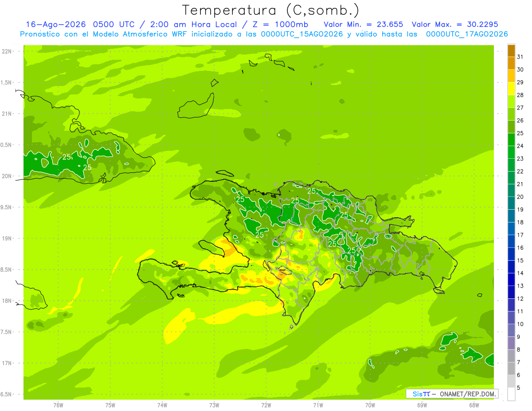Click the "6.5N" latitude tick label
The height and width of the screenshot is (411, 532).
(7, 394)
